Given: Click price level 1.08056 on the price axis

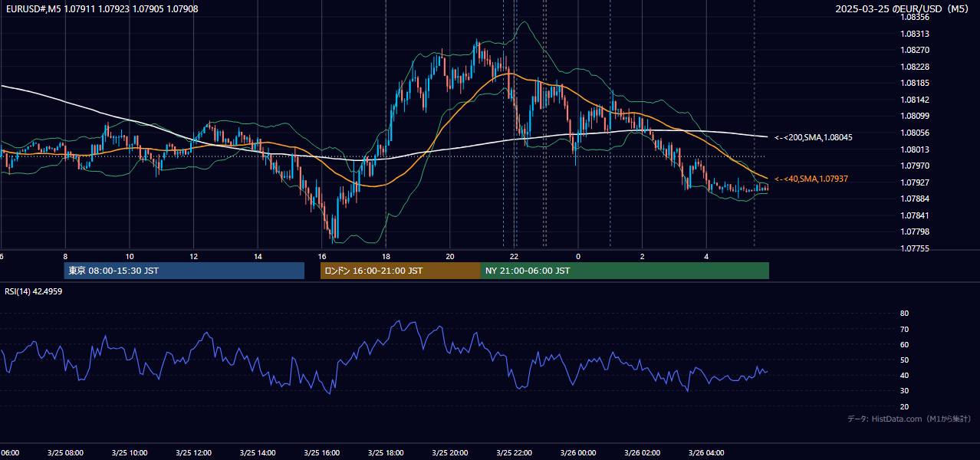Looking at the screenshot, I should coord(916,133).
